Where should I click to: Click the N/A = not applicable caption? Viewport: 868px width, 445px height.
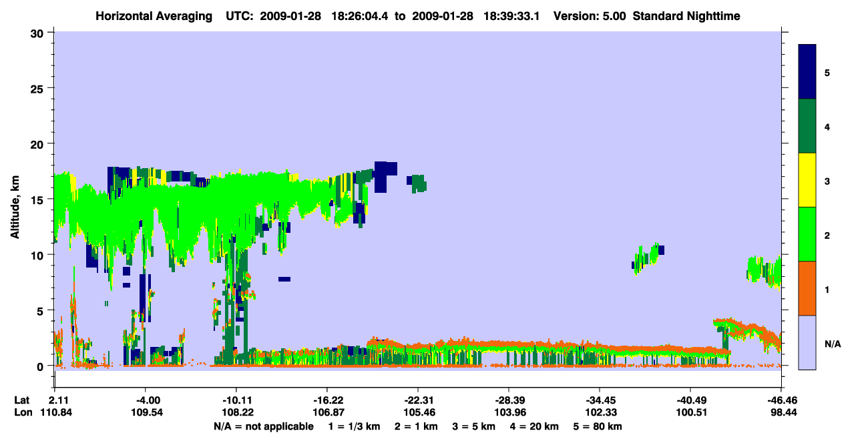(x=264, y=426)
